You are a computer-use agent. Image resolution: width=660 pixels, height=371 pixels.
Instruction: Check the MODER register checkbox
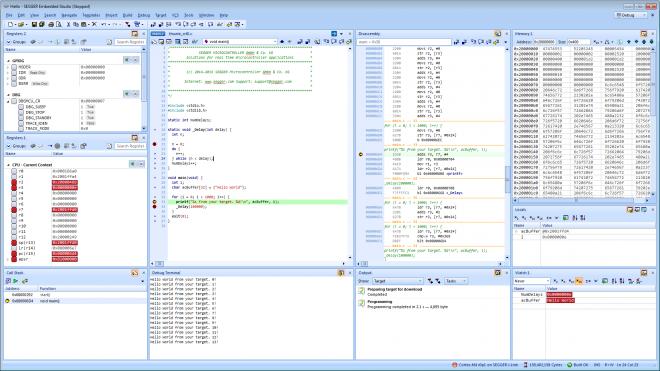pyautogui.click(x=14, y=67)
